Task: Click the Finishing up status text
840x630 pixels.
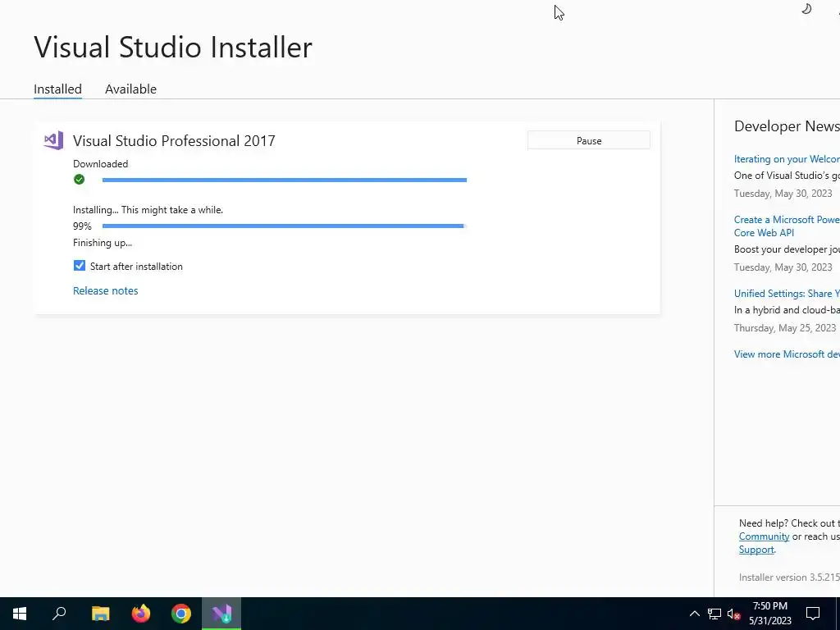Action: point(103,243)
